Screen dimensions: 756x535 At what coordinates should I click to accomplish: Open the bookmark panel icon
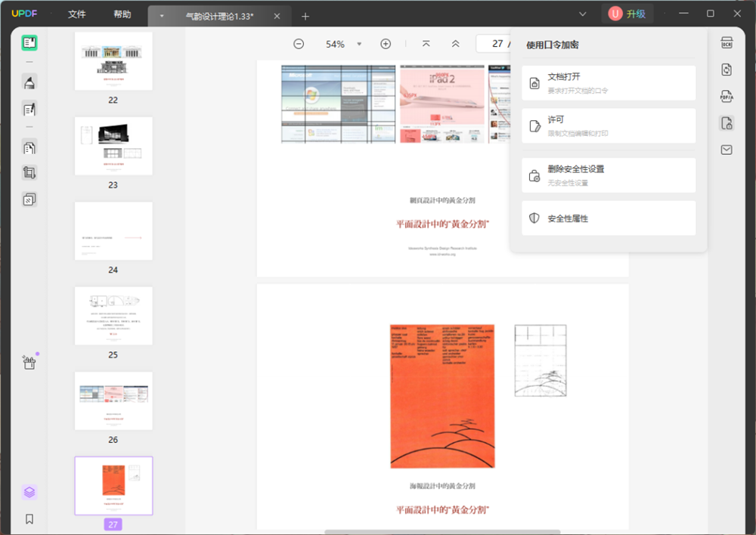click(29, 519)
